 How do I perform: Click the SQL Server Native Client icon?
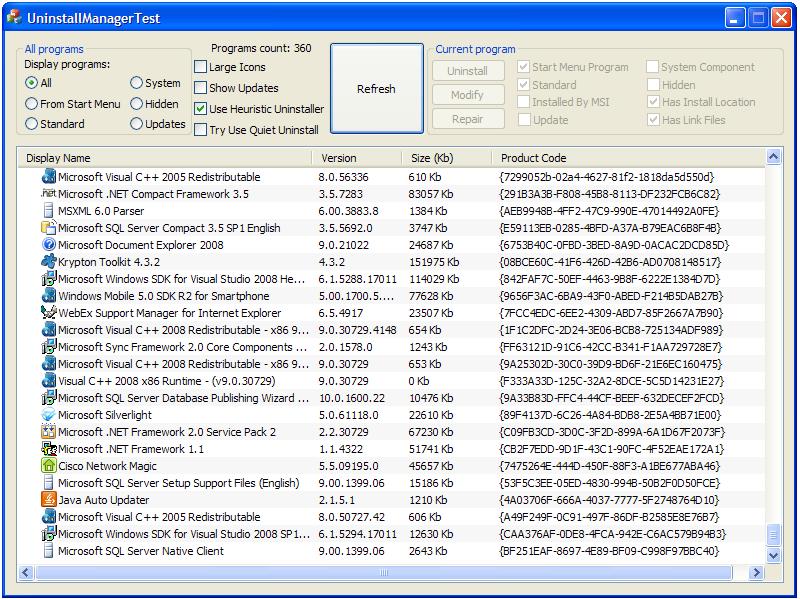click(48, 551)
